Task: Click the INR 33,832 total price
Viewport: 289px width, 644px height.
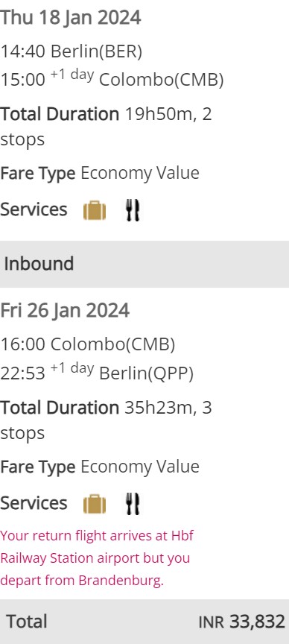Action: (242, 622)
